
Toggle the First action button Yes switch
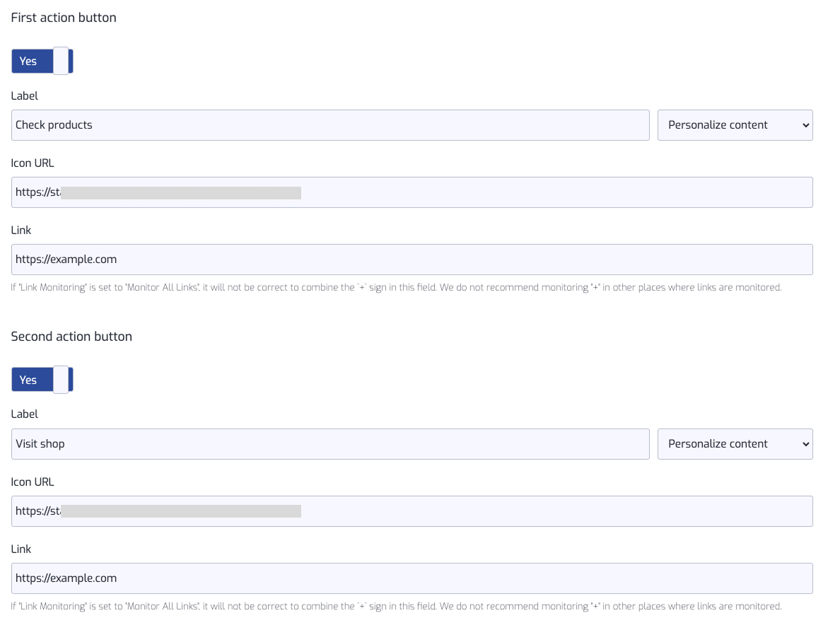point(42,62)
